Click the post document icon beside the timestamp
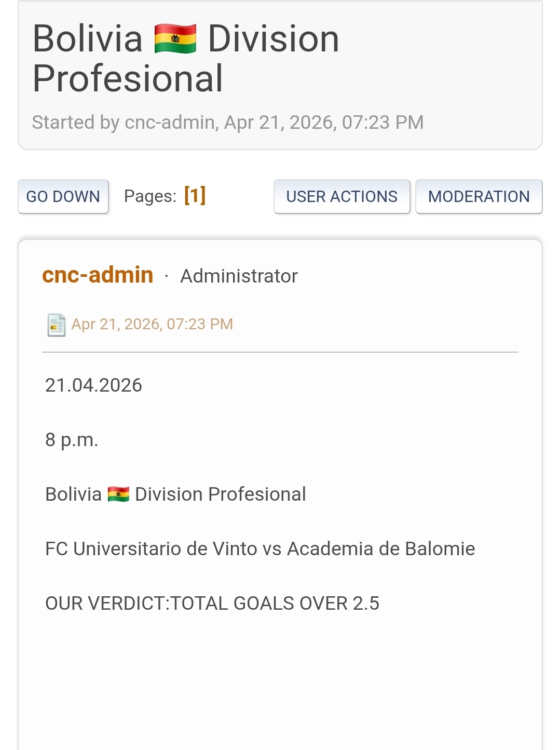 [x=56, y=325]
